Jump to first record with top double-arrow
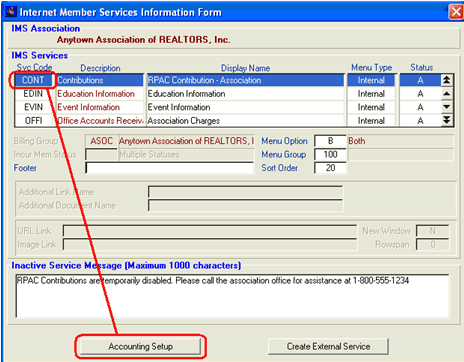The width and height of the screenshot is (464, 362). point(447,80)
